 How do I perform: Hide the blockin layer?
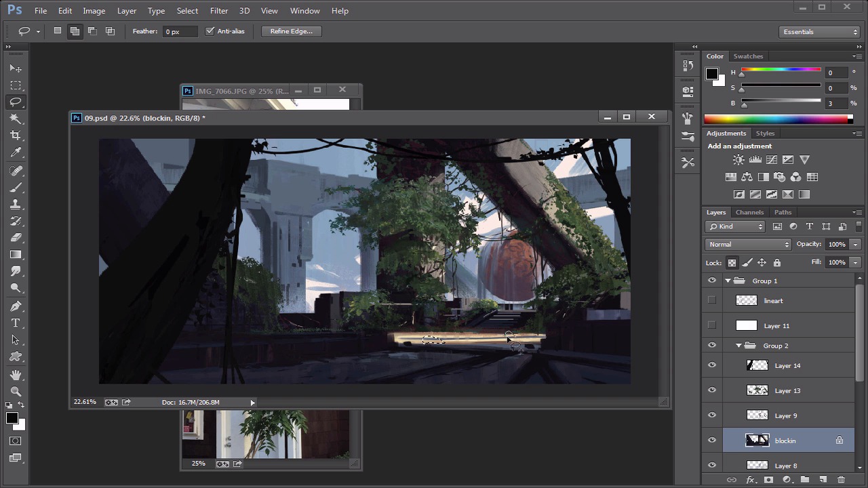point(712,441)
